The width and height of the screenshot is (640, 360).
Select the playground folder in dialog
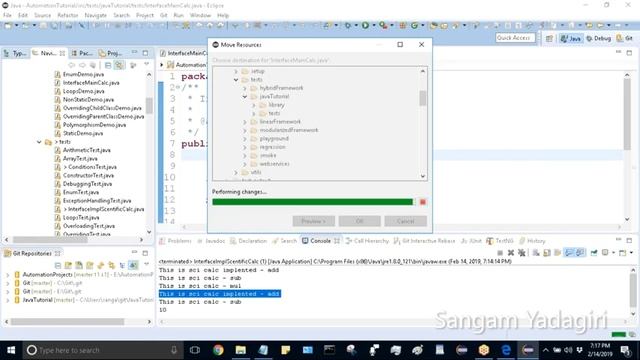point(274,139)
